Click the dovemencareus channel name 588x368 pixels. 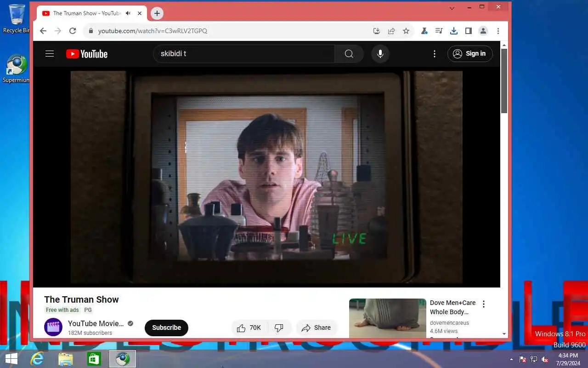click(x=449, y=323)
